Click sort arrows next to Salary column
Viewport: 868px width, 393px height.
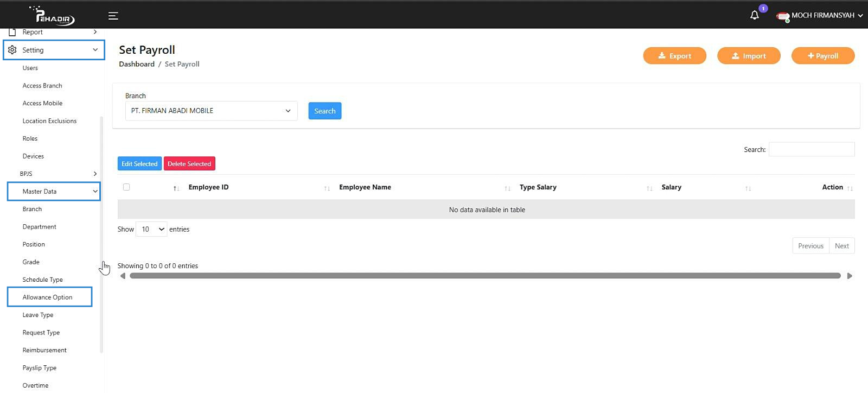[x=748, y=188]
